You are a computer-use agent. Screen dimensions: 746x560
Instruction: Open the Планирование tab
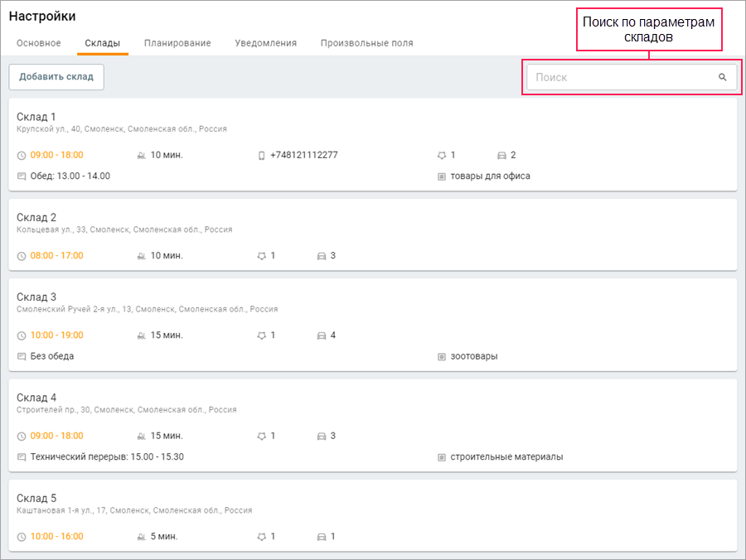click(x=177, y=43)
